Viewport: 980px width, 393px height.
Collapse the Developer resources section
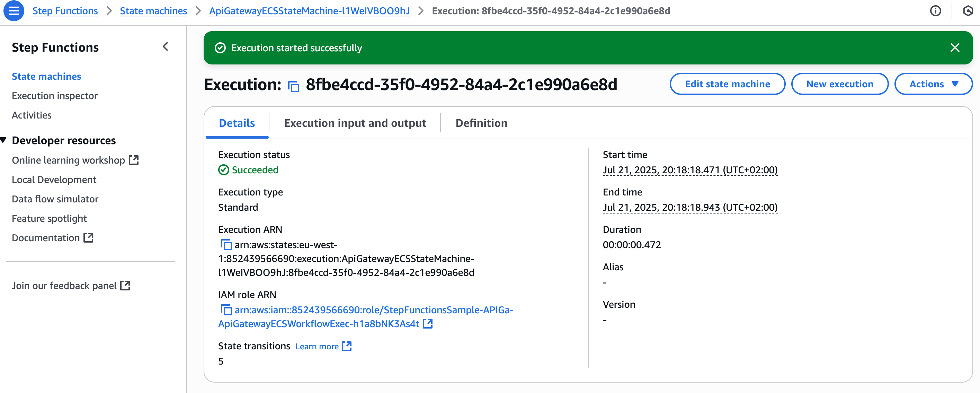click(4, 140)
